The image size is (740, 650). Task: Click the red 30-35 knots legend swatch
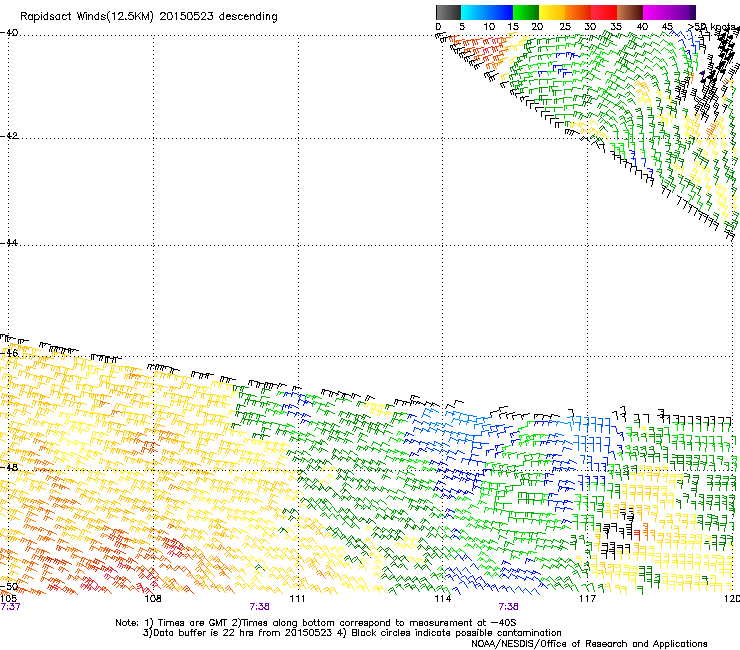[x=604, y=12]
